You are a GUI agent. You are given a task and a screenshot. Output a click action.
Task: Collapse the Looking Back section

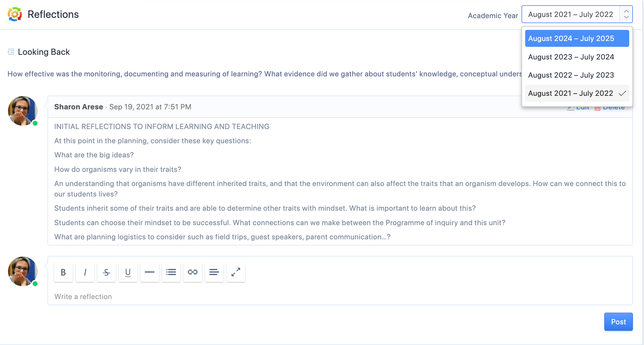coord(11,52)
